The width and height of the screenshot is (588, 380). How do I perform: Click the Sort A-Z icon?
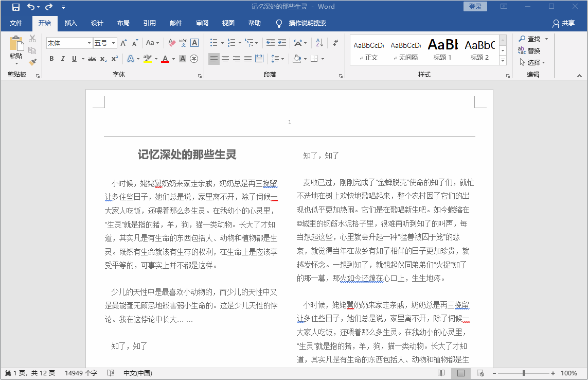[x=319, y=43]
